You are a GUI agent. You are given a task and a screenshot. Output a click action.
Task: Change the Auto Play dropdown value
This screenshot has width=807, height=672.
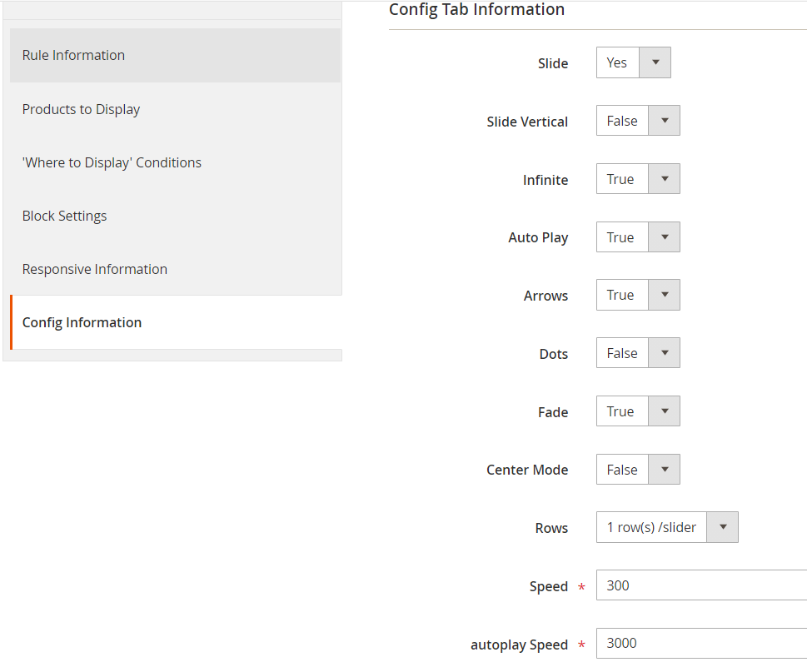638,237
